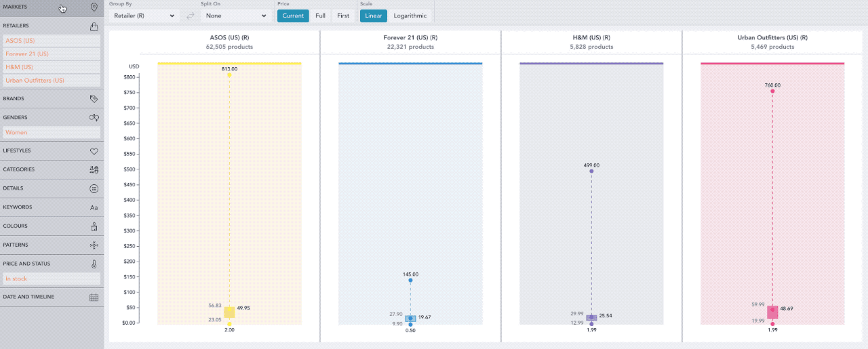
Task: Expand the DETAILS filter section
Action: [x=52, y=188]
